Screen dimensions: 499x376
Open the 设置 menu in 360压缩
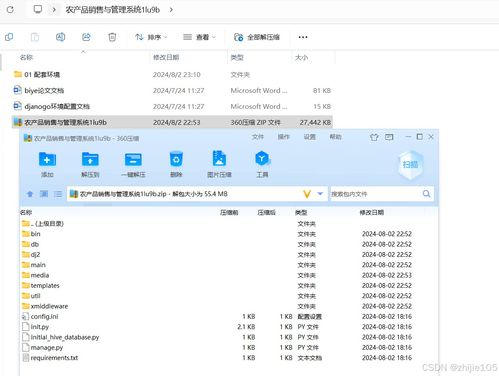click(310, 137)
